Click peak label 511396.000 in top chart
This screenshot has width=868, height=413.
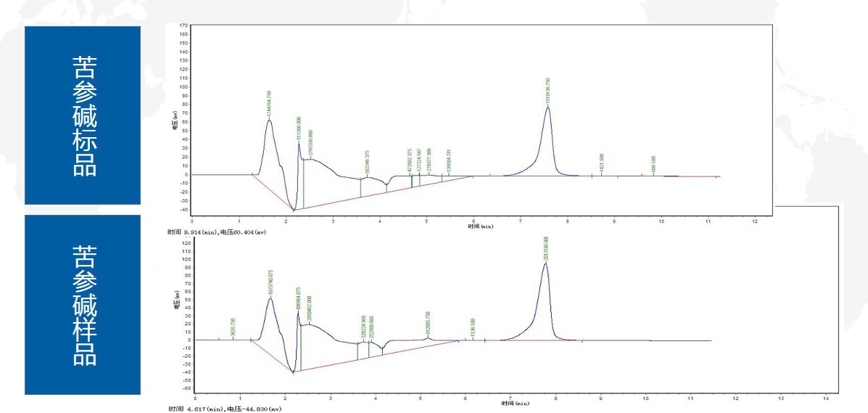coord(299,128)
